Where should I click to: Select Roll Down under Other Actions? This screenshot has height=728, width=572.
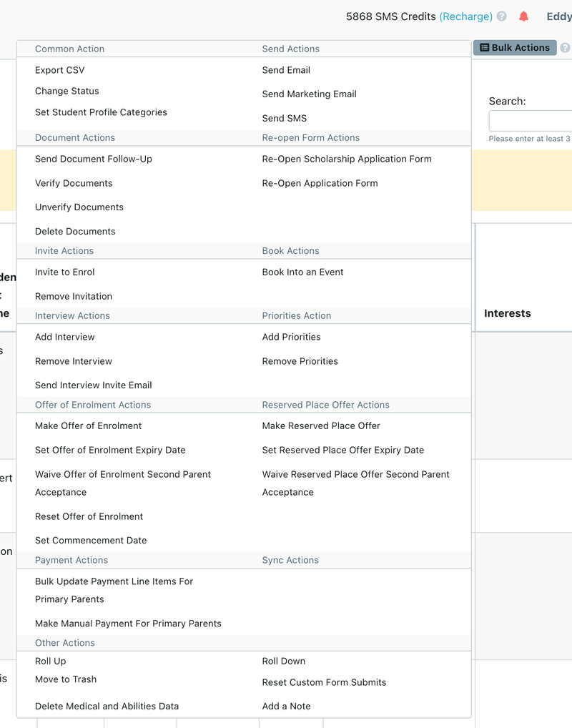click(x=283, y=661)
